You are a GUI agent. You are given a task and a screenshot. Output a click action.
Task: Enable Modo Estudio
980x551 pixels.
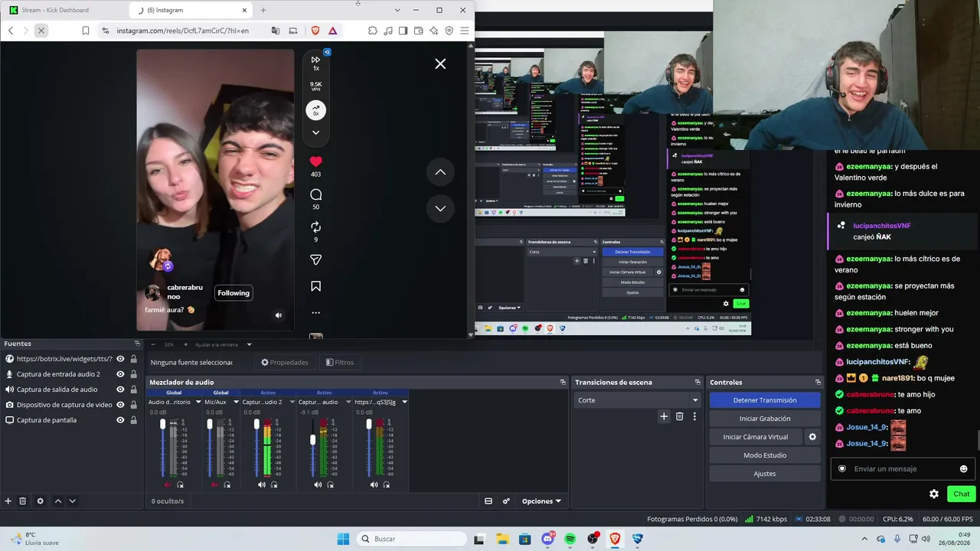click(x=765, y=455)
